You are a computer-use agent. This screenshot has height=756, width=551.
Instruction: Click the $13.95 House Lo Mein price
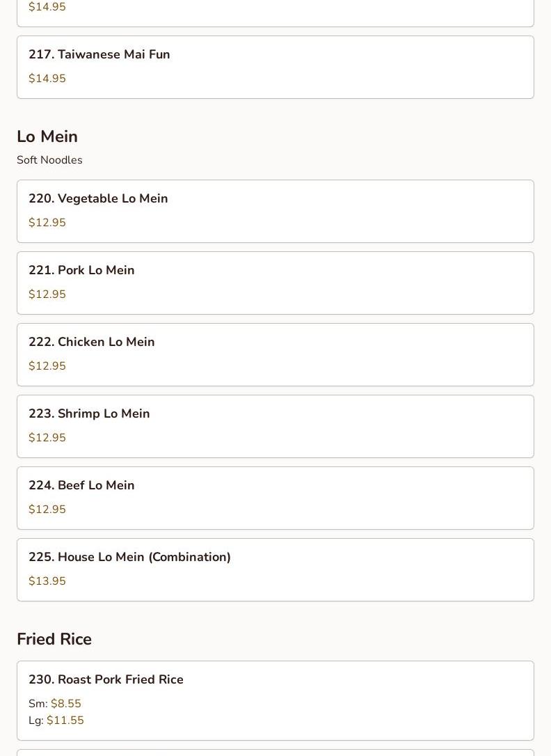click(x=47, y=581)
